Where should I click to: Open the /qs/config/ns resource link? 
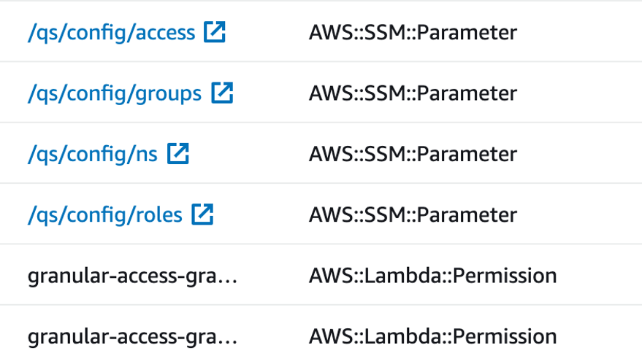(x=92, y=154)
